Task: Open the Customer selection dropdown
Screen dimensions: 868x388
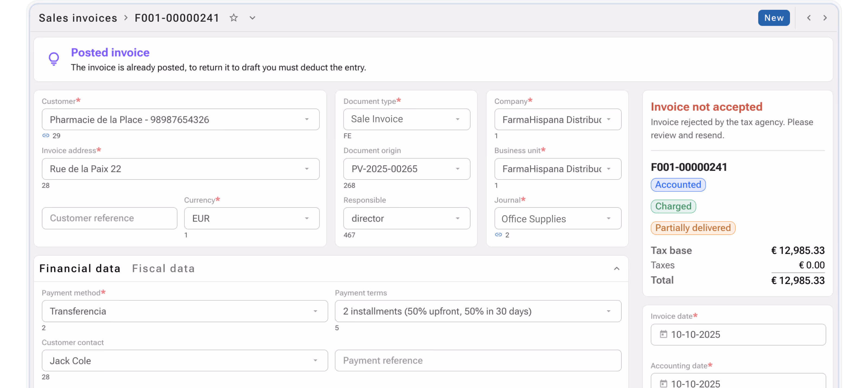Action: pyautogui.click(x=307, y=119)
